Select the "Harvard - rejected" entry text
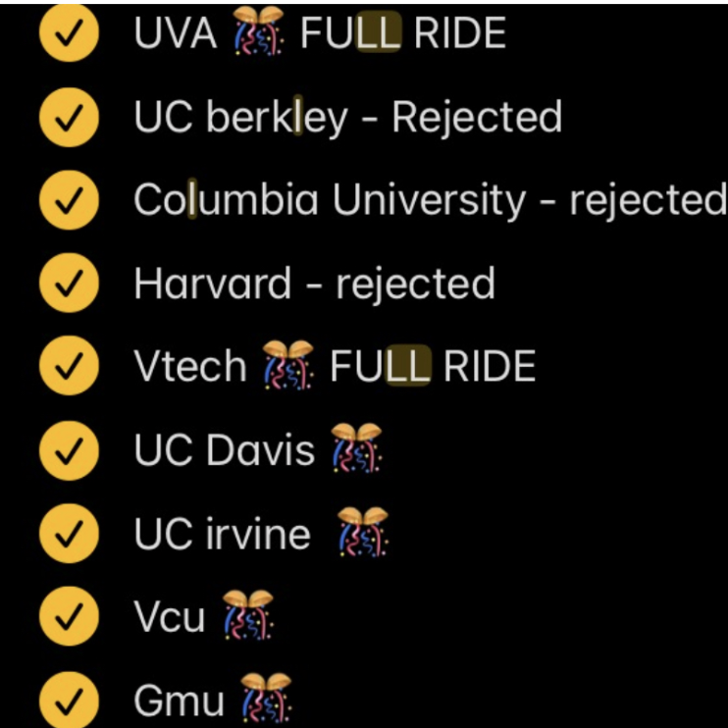 click(x=314, y=284)
